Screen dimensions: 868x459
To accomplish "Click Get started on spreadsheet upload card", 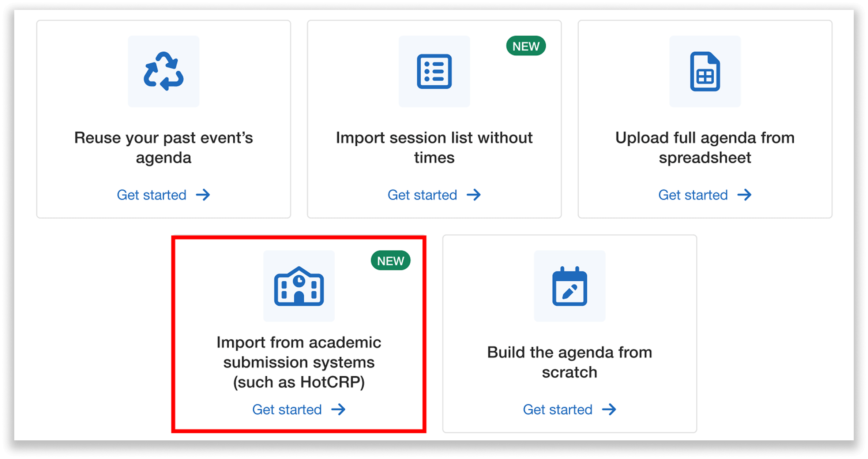I will tap(693, 195).
